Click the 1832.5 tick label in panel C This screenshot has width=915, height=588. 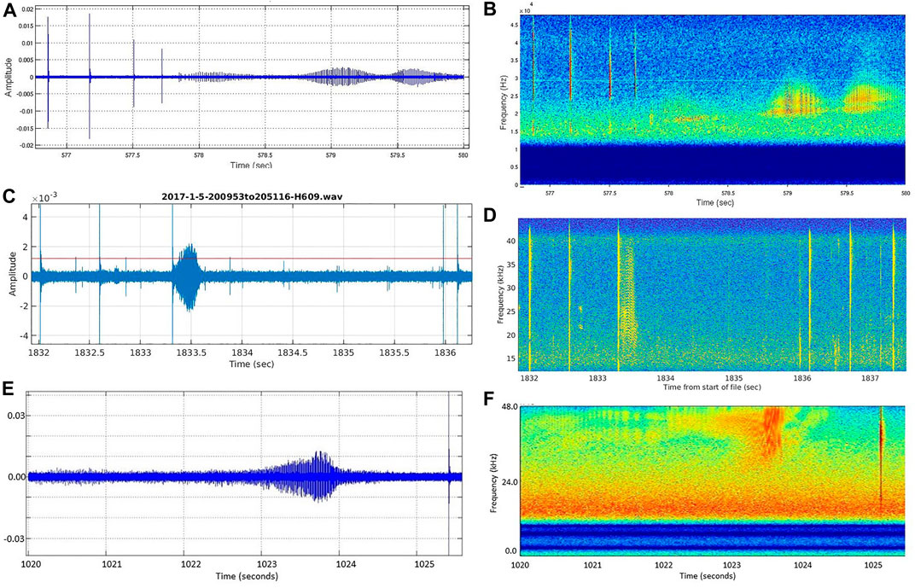tap(90, 353)
